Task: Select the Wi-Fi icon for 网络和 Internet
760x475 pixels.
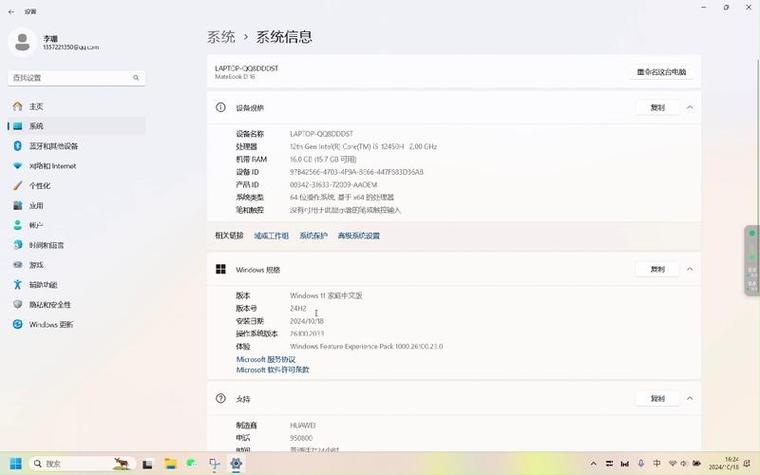Action: click(17, 166)
